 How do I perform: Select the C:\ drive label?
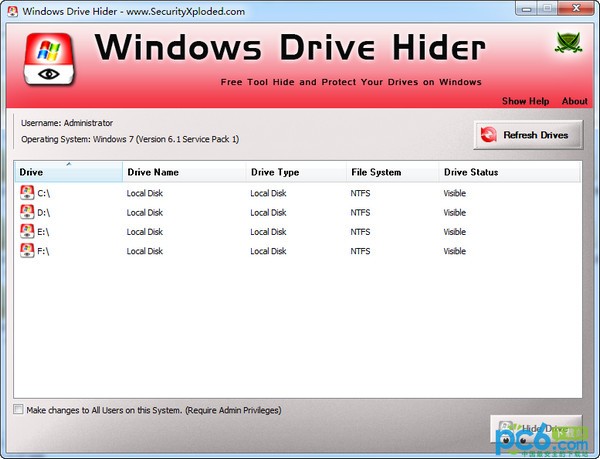44,193
